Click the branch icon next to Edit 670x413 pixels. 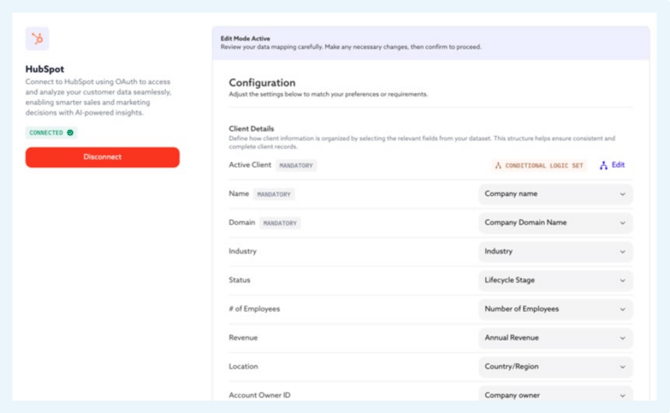pos(603,165)
